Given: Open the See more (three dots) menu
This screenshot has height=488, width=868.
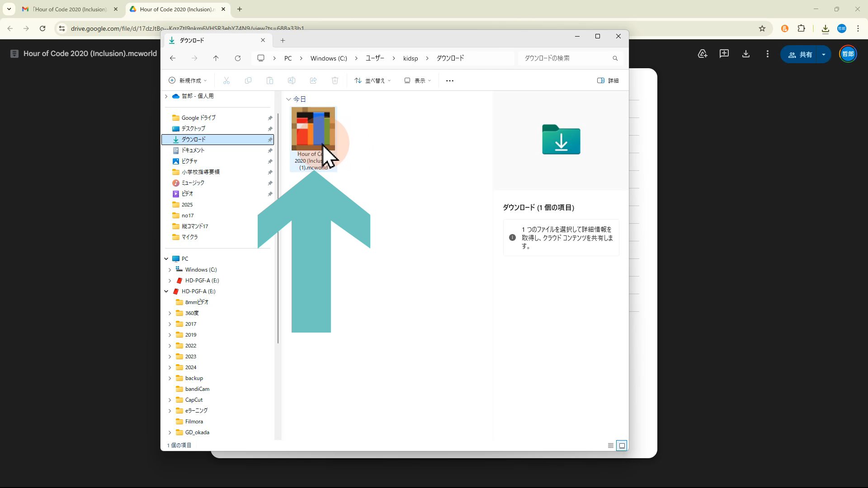Looking at the screenshot, I should pyautogui.click(x=449, y=81).
